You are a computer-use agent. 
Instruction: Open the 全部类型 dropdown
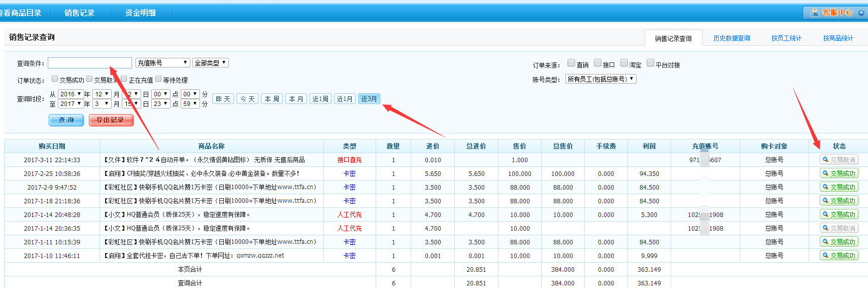pos(211,63)
